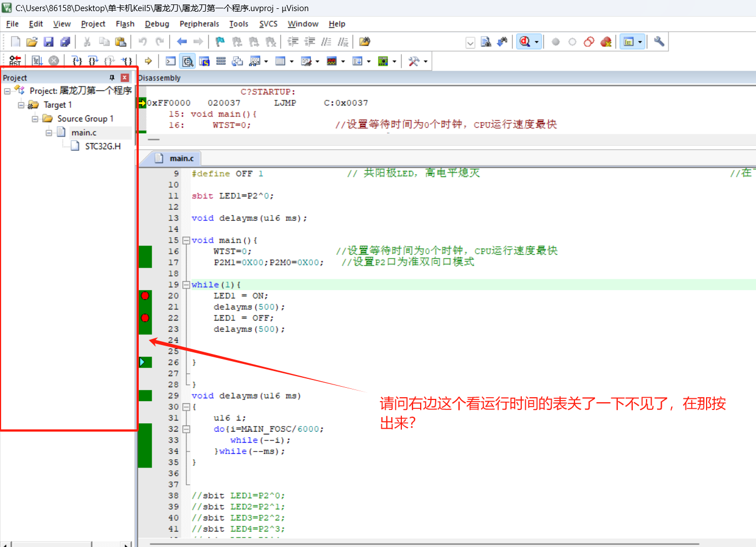The height and width of the screenshot is (547, 756).
Task: Open the Analysis Windows dropdown arrow
Action: click(x=343, y=61)
